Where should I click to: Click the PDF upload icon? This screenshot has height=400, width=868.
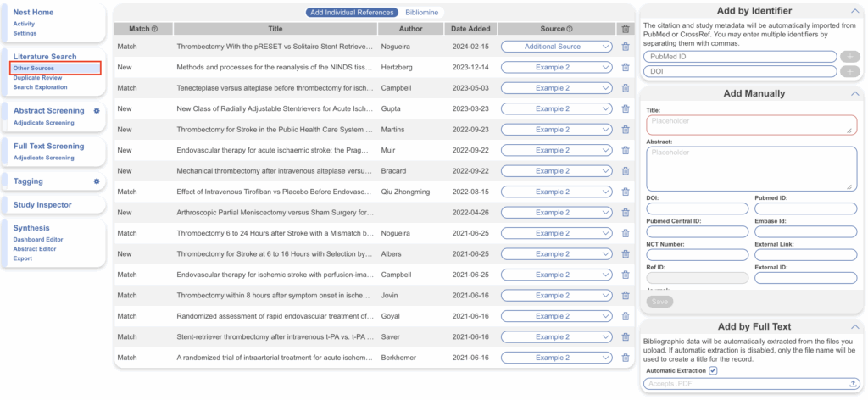tap(853, 384)
